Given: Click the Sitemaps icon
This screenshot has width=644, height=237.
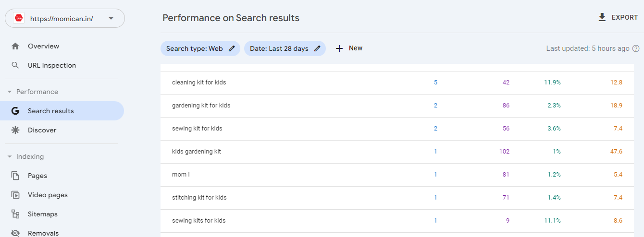Looking at the screenshot, I should click(x=15, y=214).
